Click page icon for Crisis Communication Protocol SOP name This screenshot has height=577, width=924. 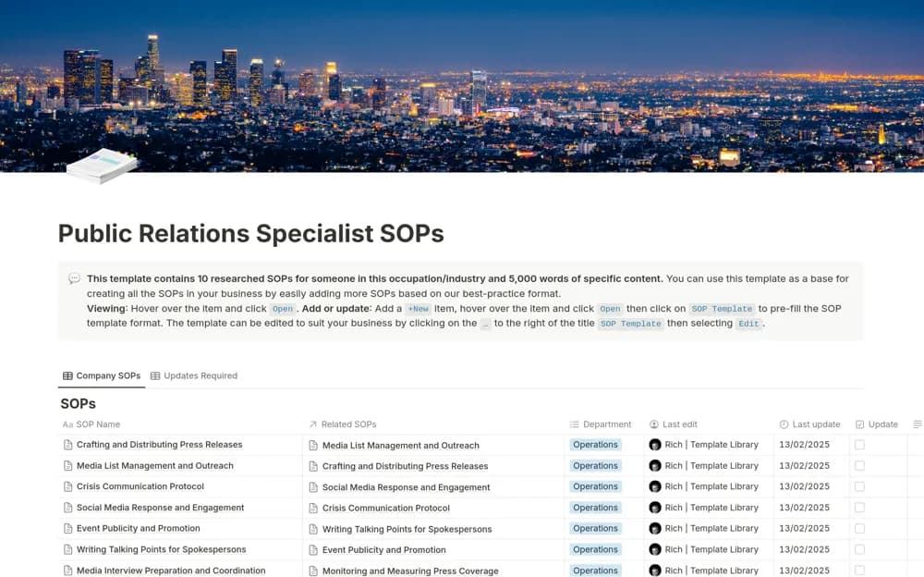pyautogui.click(x=67, y=486)
